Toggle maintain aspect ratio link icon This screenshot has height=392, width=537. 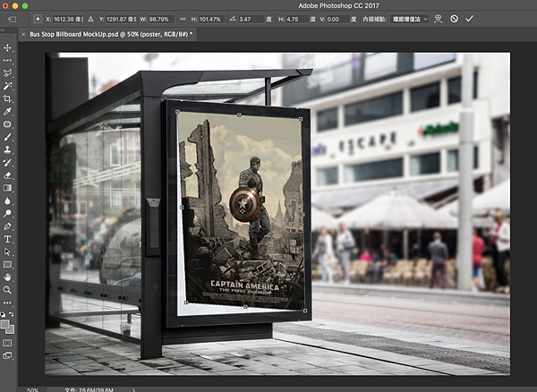click(182, 18)
